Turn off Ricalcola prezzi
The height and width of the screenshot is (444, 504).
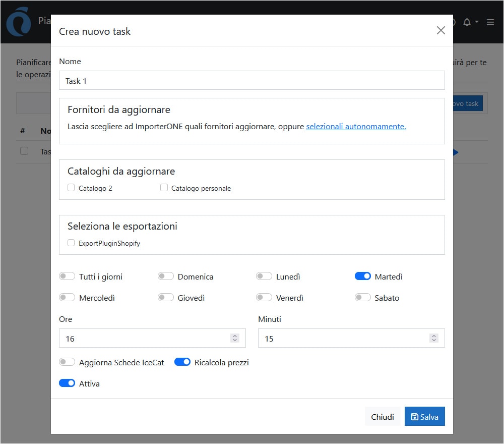point(182,362)
